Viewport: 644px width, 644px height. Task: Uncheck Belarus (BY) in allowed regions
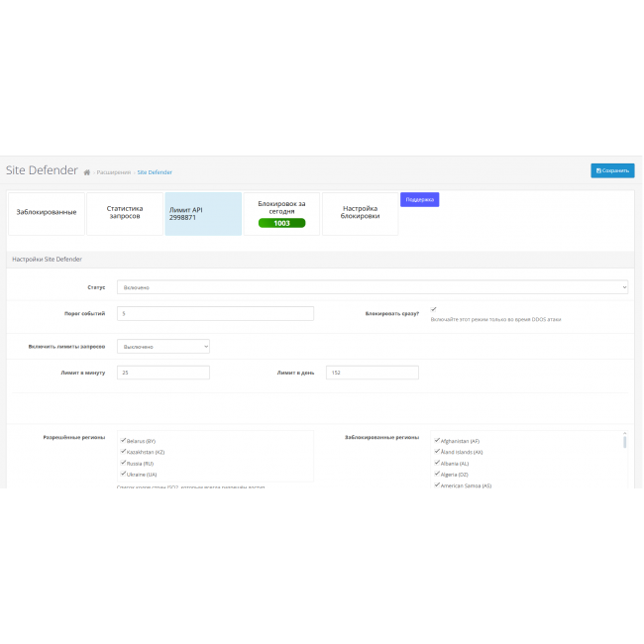click(123, 440)
